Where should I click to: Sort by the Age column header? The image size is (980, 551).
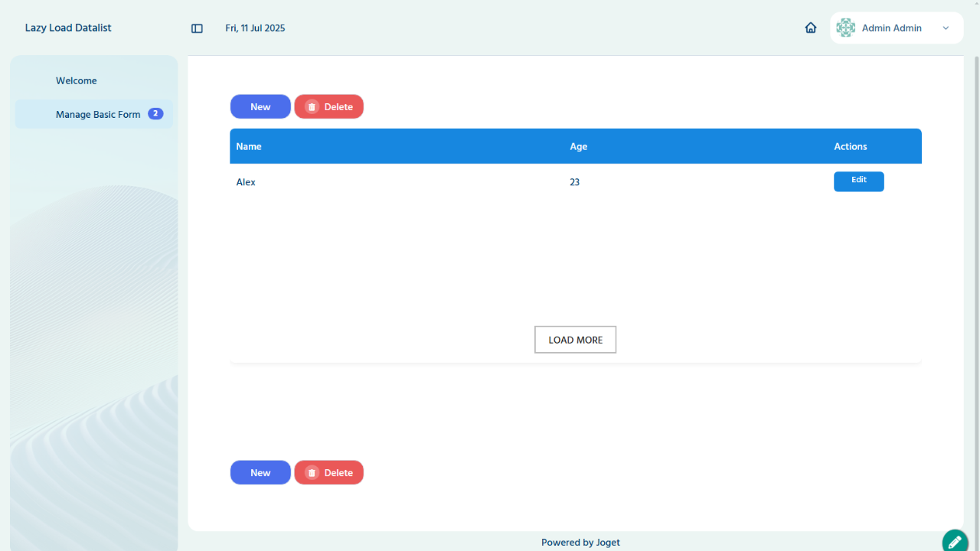click(x=578, y=146)
